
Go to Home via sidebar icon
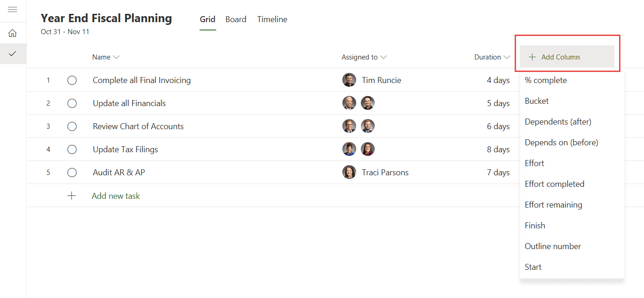pyautogui.click(x=13, y=33)
